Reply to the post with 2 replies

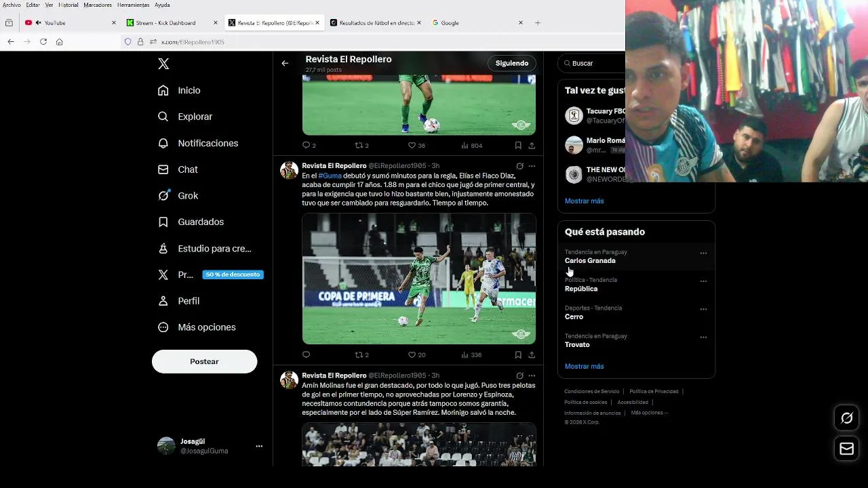309,145
